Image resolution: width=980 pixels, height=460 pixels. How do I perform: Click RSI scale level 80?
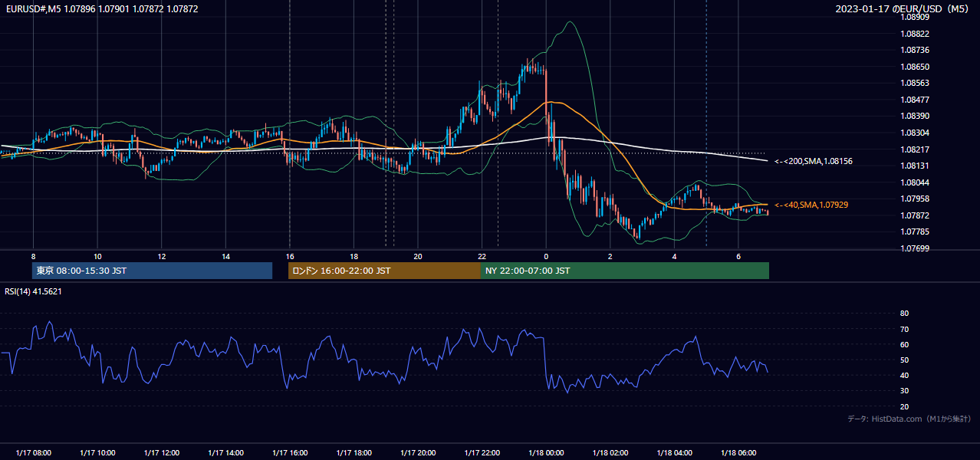coord(904,314)
